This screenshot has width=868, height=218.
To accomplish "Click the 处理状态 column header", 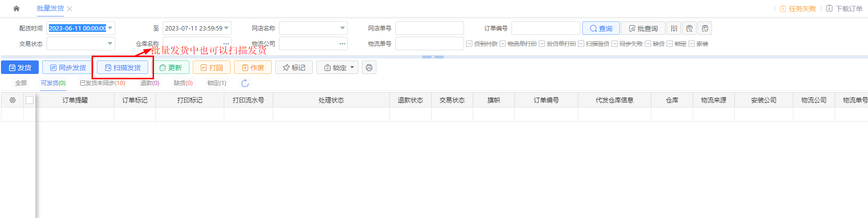I will tap(331, 100).
